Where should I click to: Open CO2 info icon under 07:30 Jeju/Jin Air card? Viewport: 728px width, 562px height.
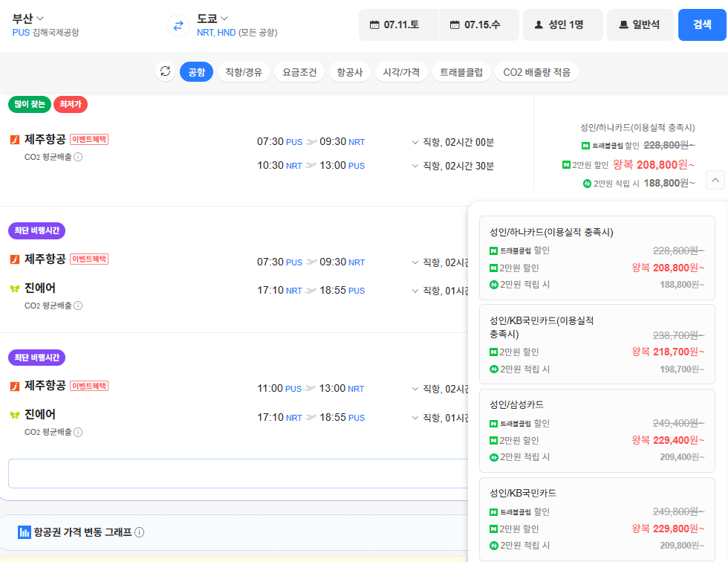pos(79,306)
